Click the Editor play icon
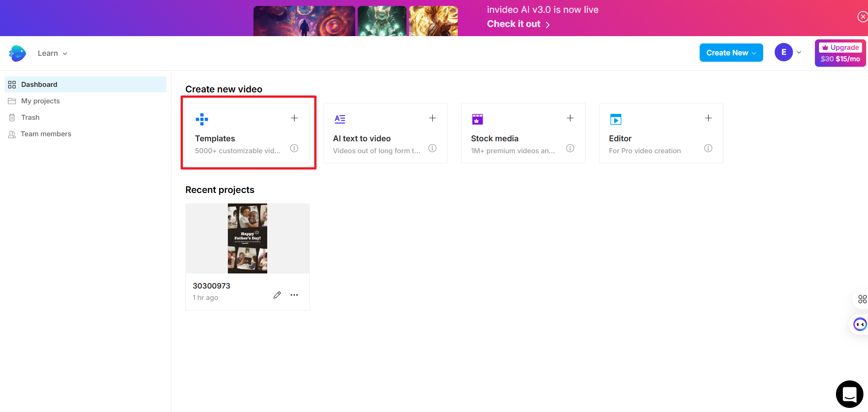Image resolution: width=868 pixels, height=412 pixels. point(616,119)
